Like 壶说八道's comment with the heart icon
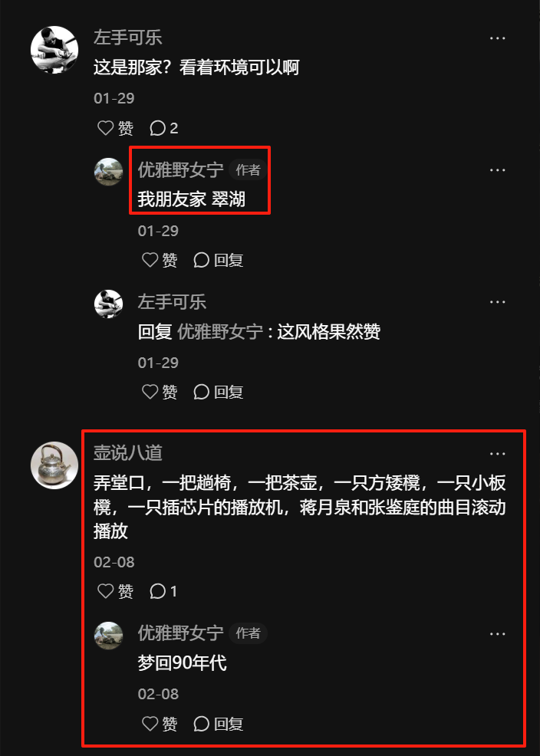540x756 pixels. click(x=115, y=590)
